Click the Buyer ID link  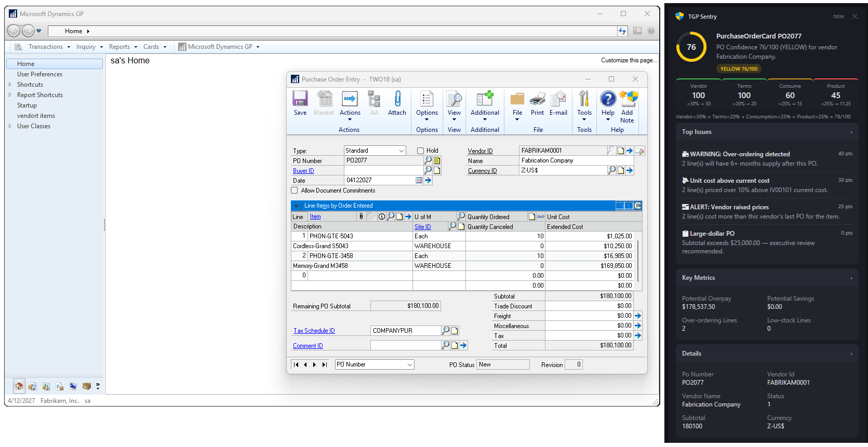[x=303, y=171]
